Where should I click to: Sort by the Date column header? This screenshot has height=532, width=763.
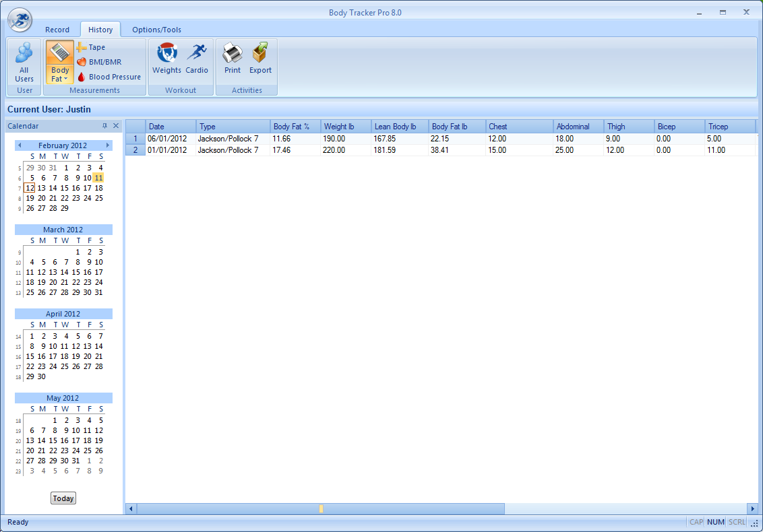point(171,127)
